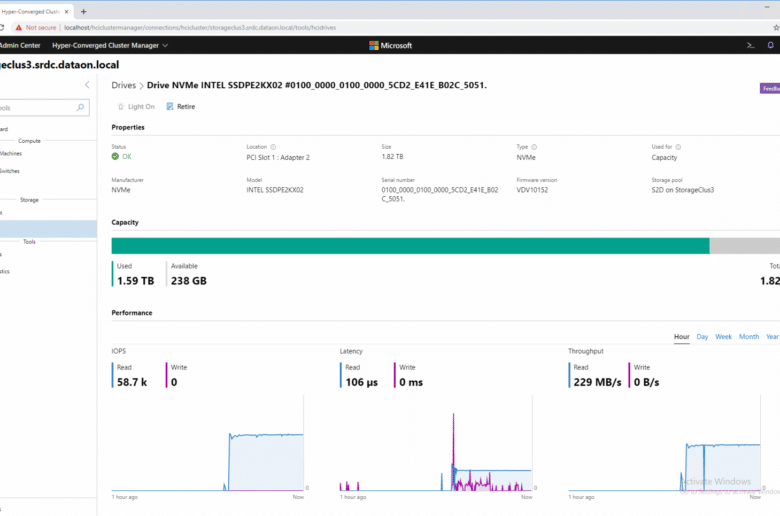The image size is (780, 516).
Task: Collapse the tools sidebar with chevron
Action: tap(87, 85)
